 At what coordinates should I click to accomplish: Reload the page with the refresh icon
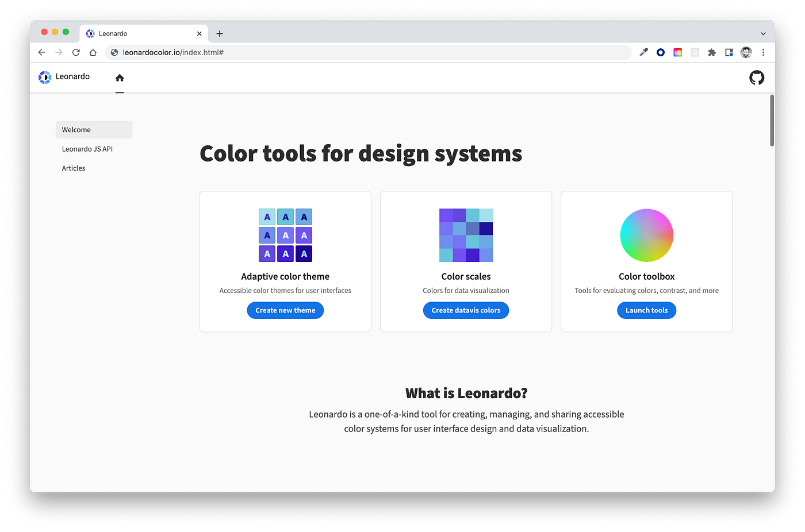[76, 52]
